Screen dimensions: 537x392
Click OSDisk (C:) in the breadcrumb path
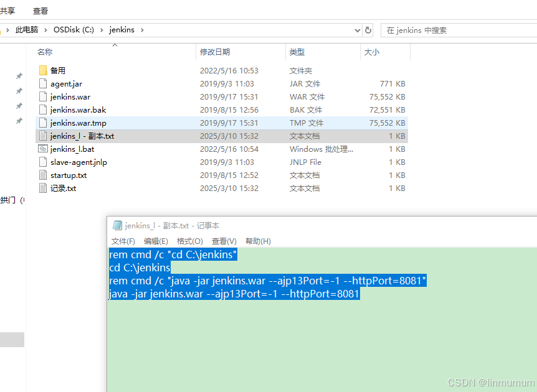coord(74,30)
